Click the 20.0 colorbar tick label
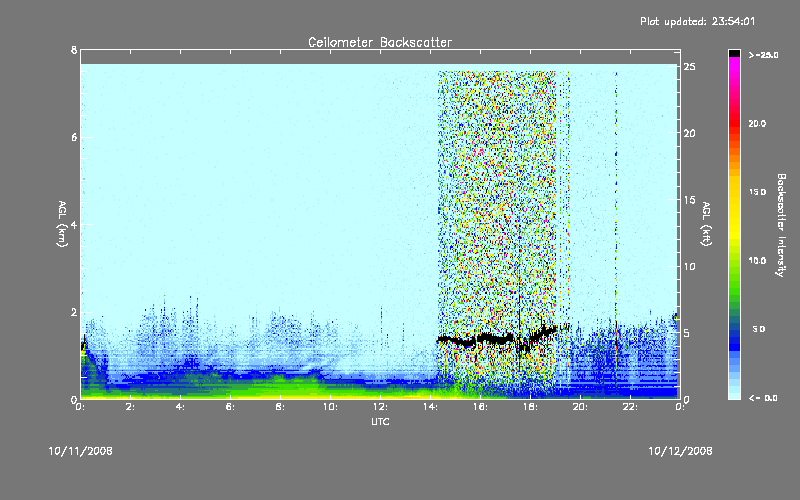The height and width of the screenshot is (500, 800). (x=757, y=123)
